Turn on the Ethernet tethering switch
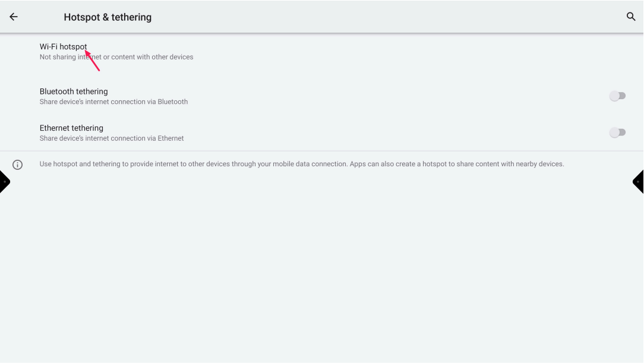 (617, 133)
